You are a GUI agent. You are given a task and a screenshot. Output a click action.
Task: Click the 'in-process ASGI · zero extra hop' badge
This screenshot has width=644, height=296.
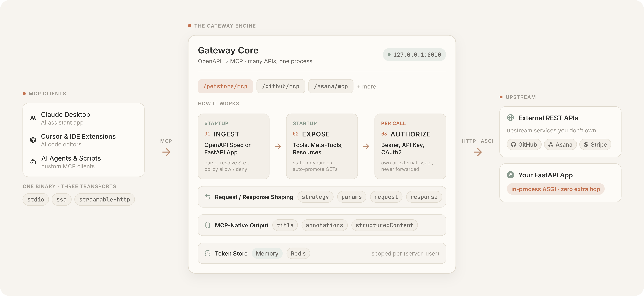(x=555, y=189)
